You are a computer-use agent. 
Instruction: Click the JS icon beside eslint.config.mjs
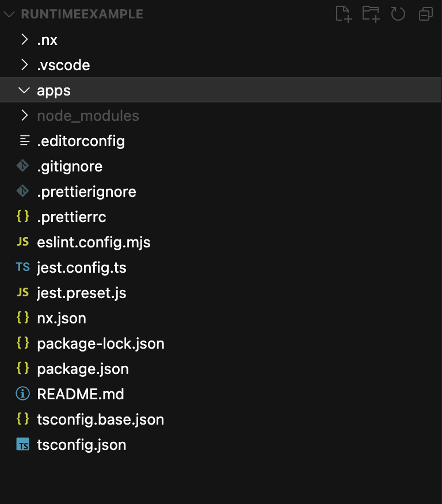coord(23,242)
